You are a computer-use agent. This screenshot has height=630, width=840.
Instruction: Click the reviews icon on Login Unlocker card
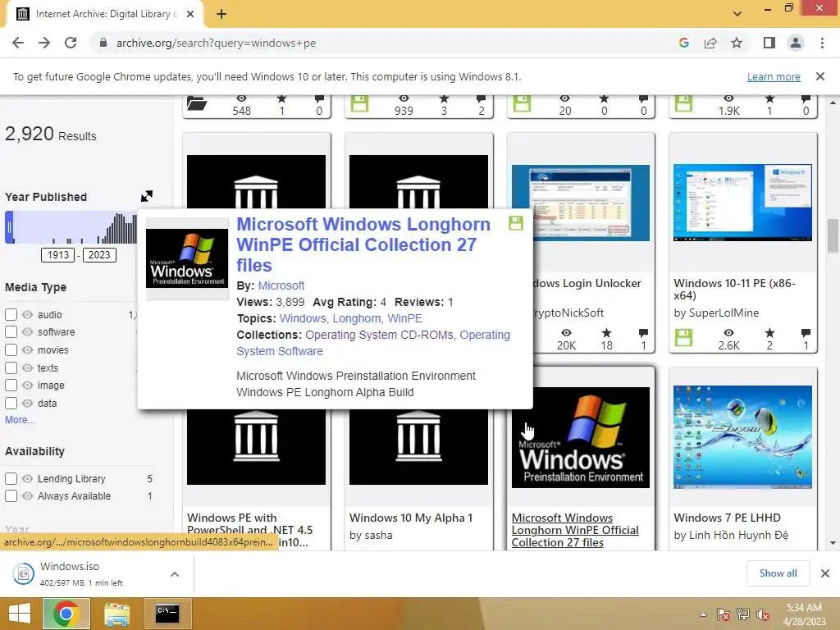click(x=643, y=333)
